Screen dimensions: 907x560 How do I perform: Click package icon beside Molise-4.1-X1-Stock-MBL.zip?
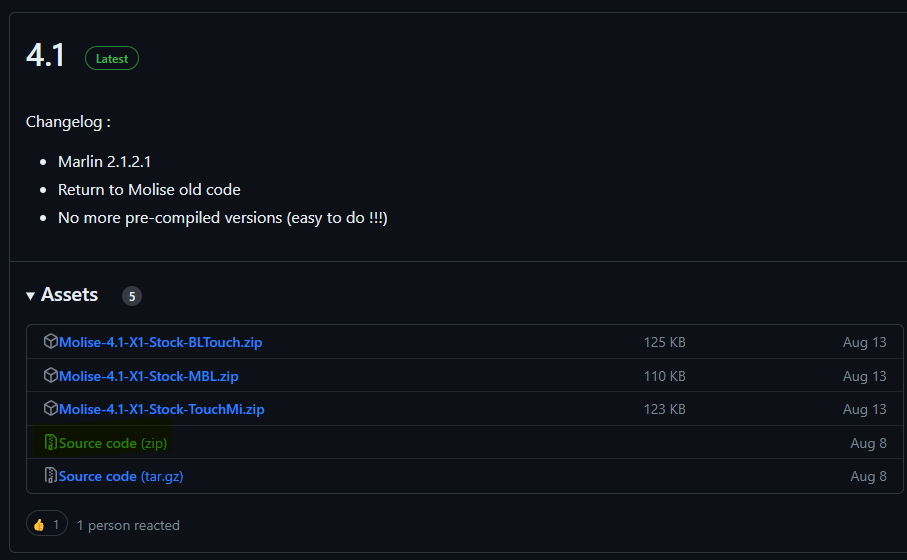point(51,376)
